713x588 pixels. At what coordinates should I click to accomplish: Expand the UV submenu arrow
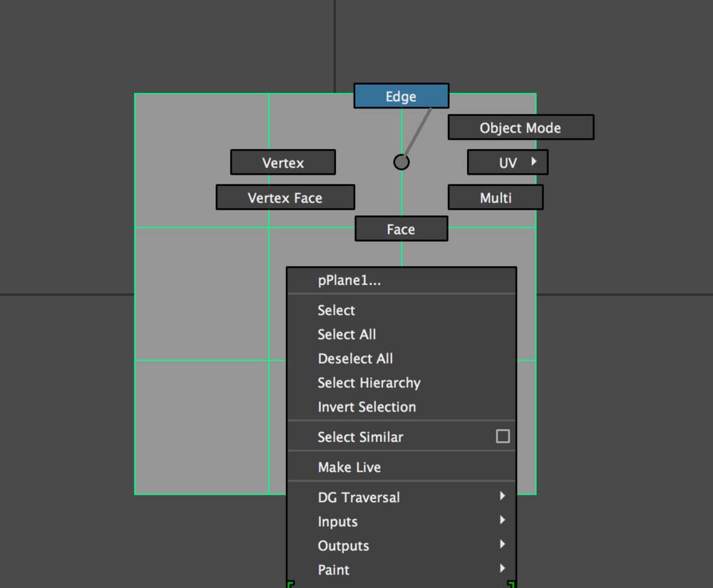pos(534,161)
